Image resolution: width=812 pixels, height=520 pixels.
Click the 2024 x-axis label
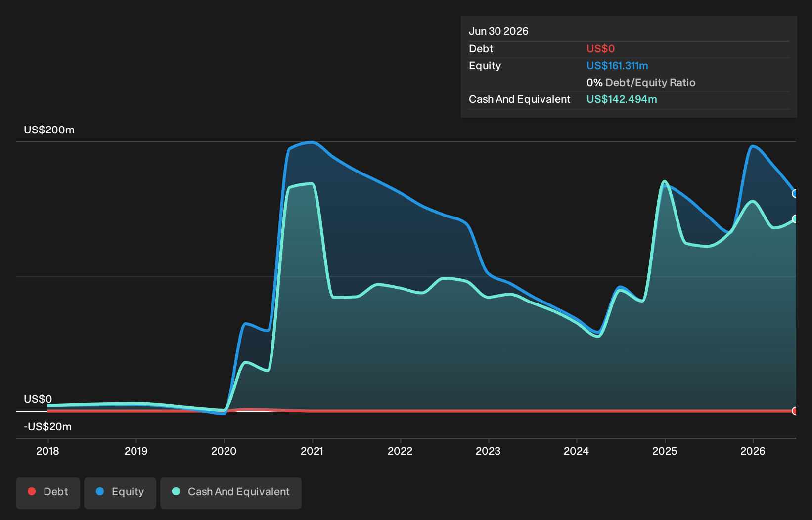tap(577, 451)
